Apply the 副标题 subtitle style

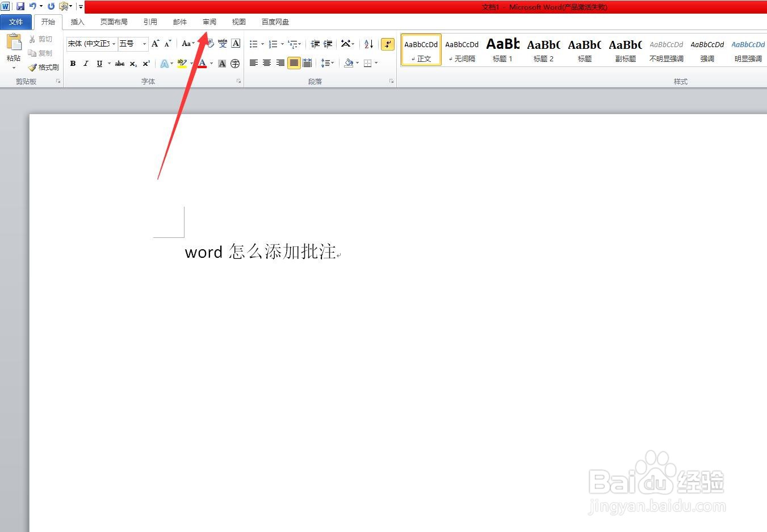pos(626,50)
